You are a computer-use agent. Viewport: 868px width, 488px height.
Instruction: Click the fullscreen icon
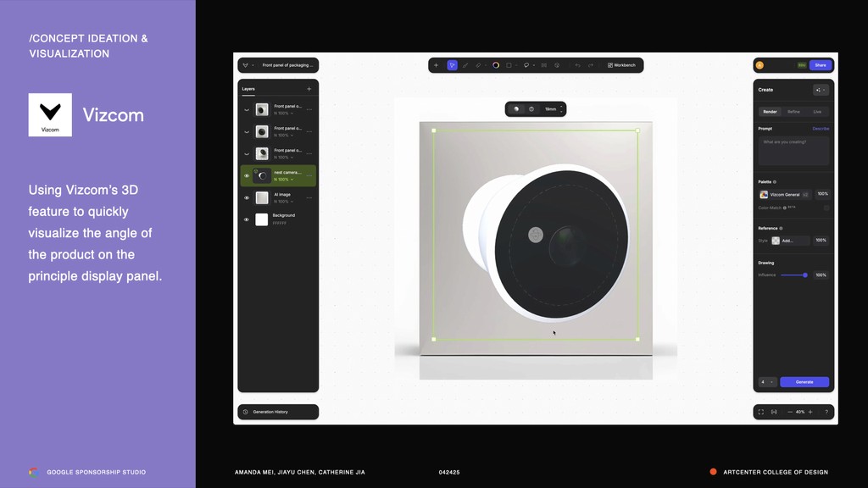pyautogui.click(x=761, y=413)
